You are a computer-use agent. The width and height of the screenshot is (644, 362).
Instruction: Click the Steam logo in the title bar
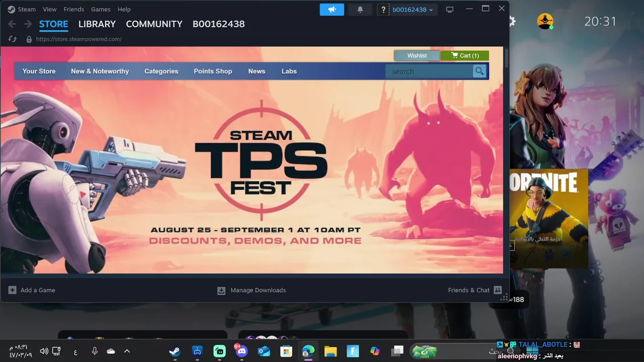click(11, 9)
